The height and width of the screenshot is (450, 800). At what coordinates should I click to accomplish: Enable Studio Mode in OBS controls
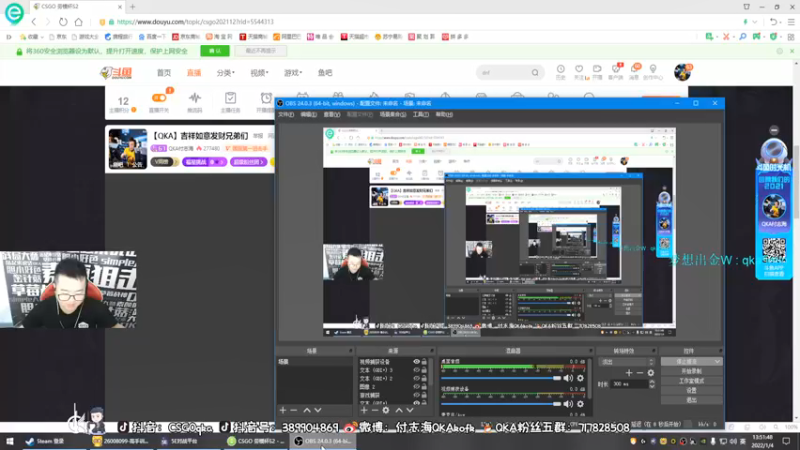(691, 381)
